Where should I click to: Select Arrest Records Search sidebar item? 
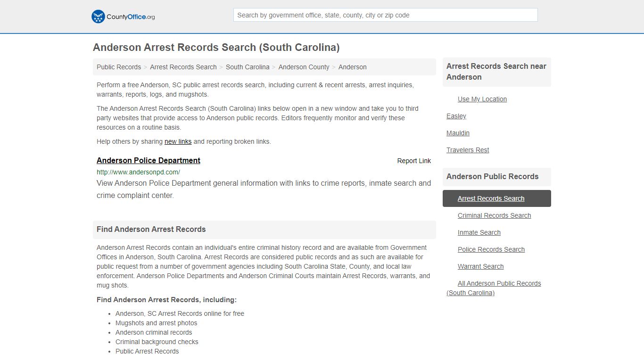(497, 198)
